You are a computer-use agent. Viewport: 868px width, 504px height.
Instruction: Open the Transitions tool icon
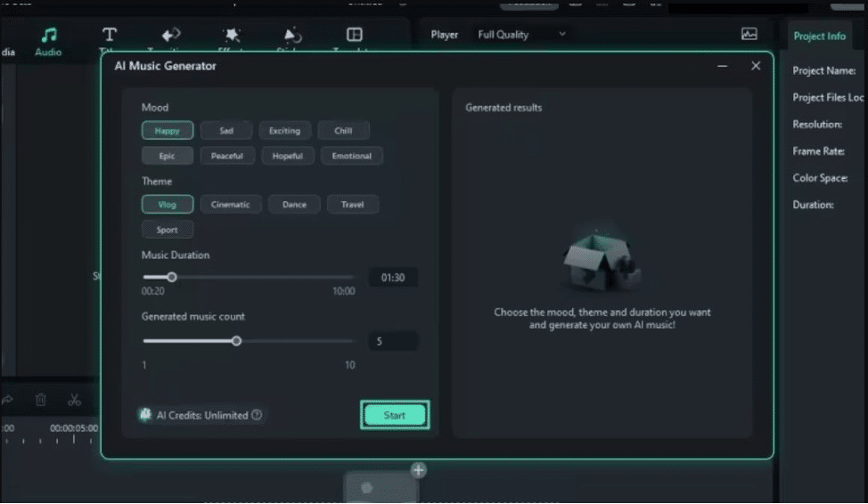click(170, 35)
